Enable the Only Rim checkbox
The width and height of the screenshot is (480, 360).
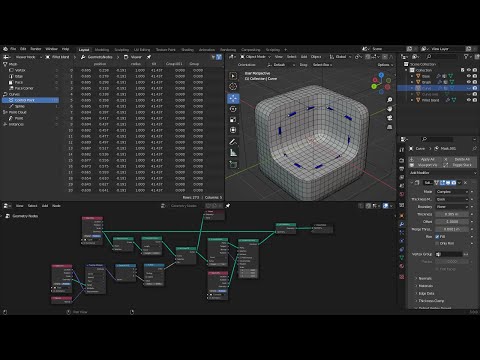437,243
